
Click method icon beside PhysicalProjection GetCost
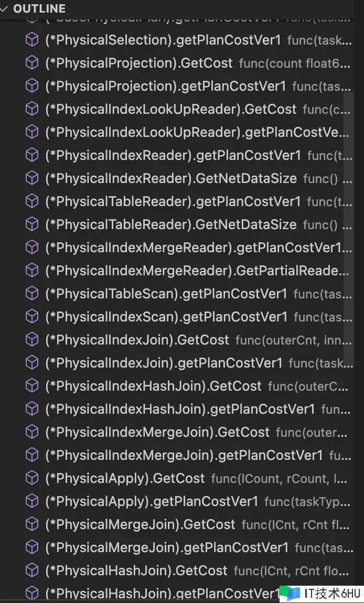[33, 63]
